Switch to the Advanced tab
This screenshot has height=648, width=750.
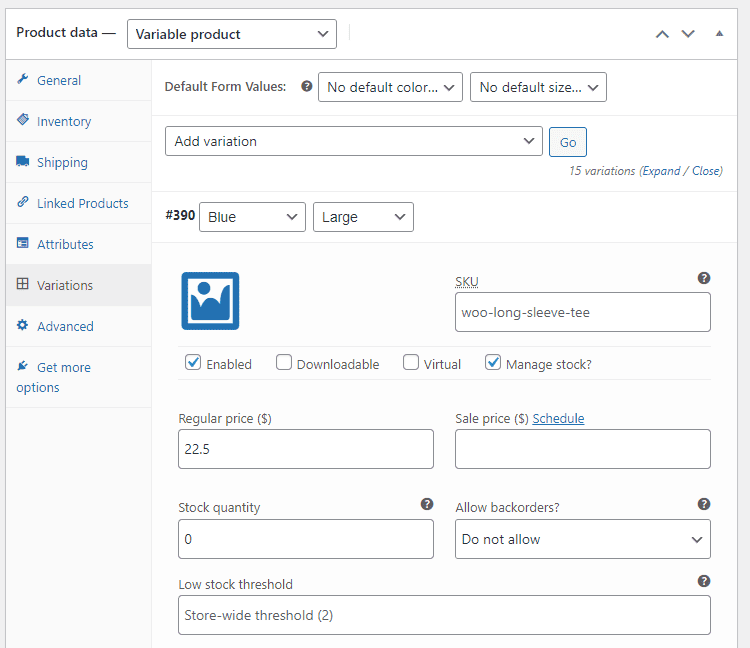[x=78, y=326]
